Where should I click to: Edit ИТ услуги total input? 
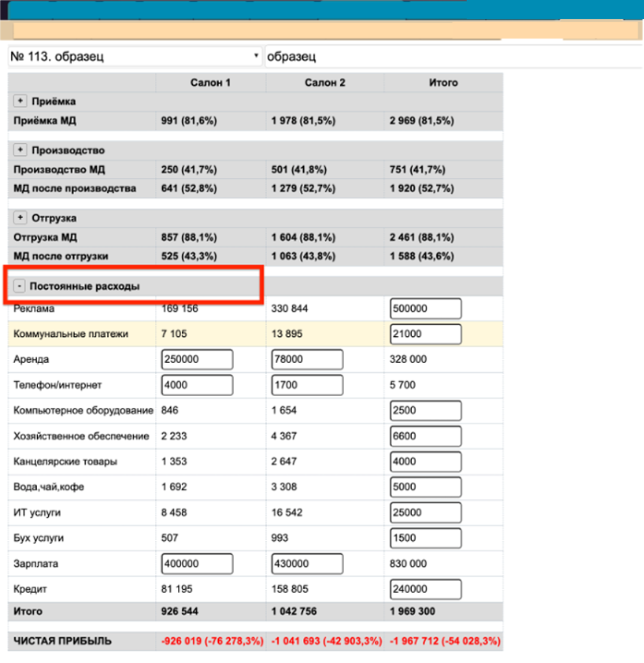(x=426, y=513)
